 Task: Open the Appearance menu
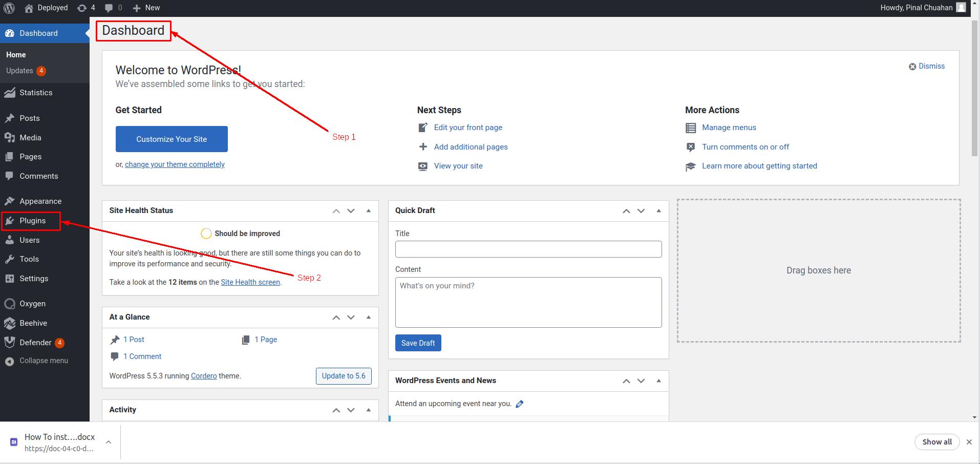(45, 201)
